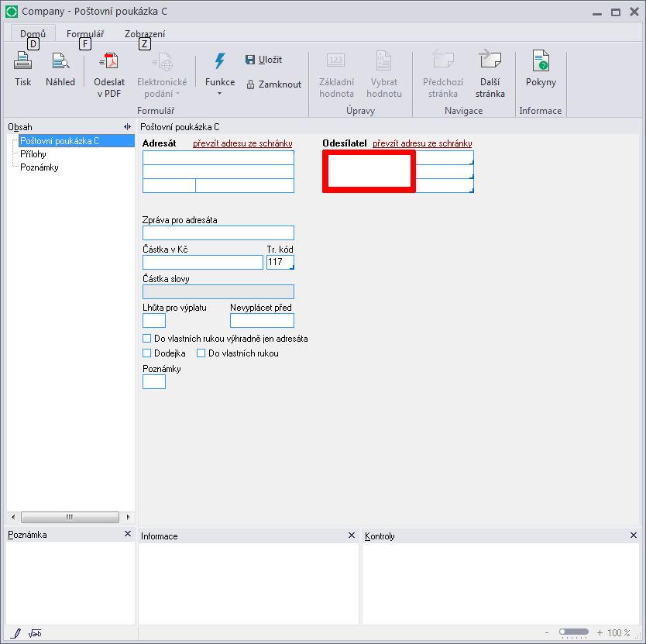Viewport: 646px width, 644px height.
Task: Click the first Odesílatel field right part
Action: coord(445,157)
